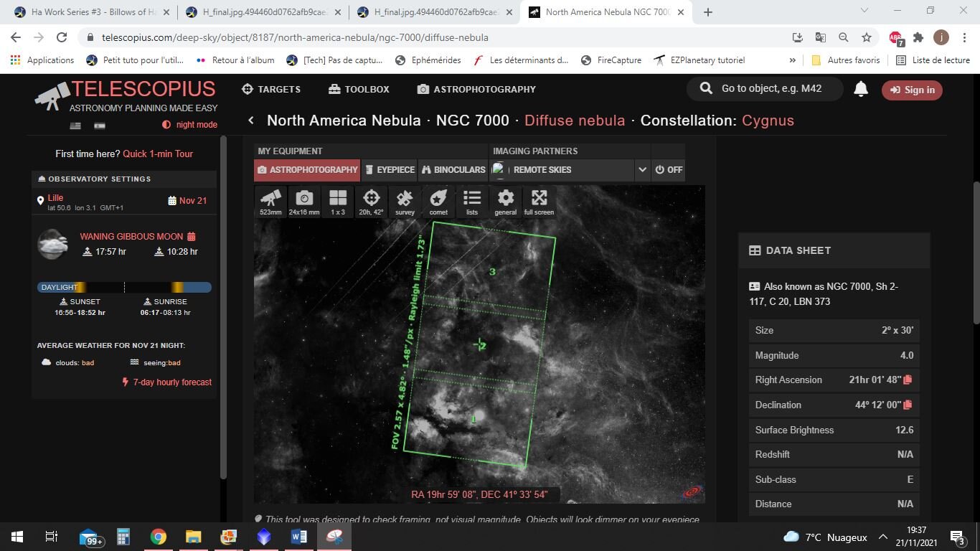
Task: Bookmark this page with the star icon
Action: [867, 37]
